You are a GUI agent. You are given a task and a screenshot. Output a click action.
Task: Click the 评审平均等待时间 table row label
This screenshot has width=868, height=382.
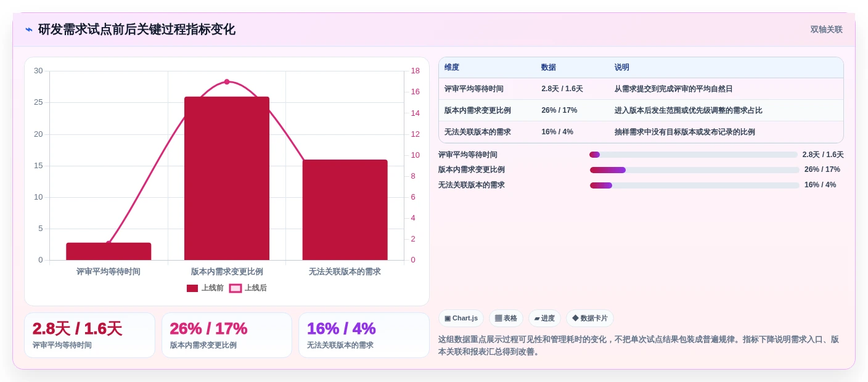tap(474, 89)
